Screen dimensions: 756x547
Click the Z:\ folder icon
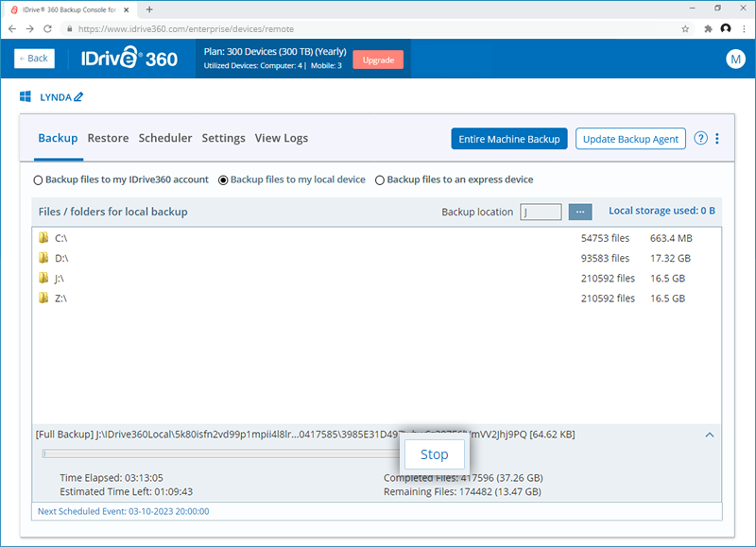(x=43, y=298)
